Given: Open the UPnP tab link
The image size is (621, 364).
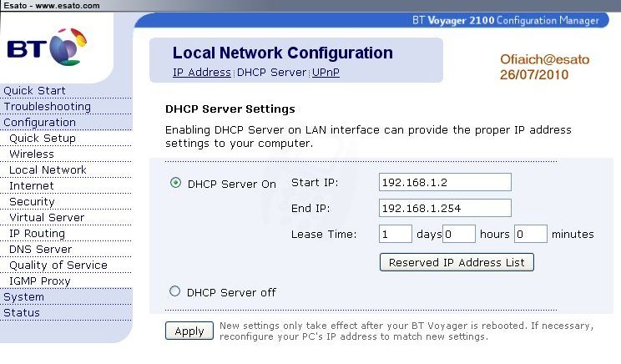Looking at the screenshot, I should (x=326, y=73).
